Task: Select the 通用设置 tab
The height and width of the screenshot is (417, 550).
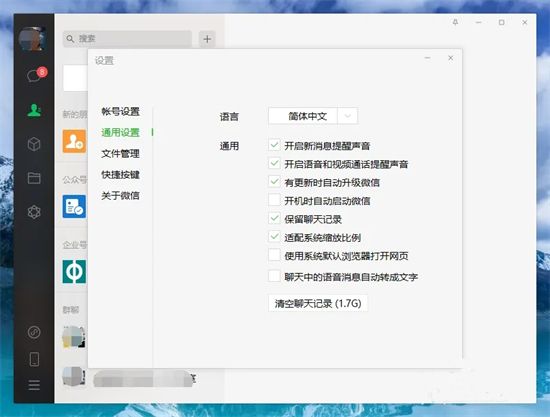Action: 120,133
